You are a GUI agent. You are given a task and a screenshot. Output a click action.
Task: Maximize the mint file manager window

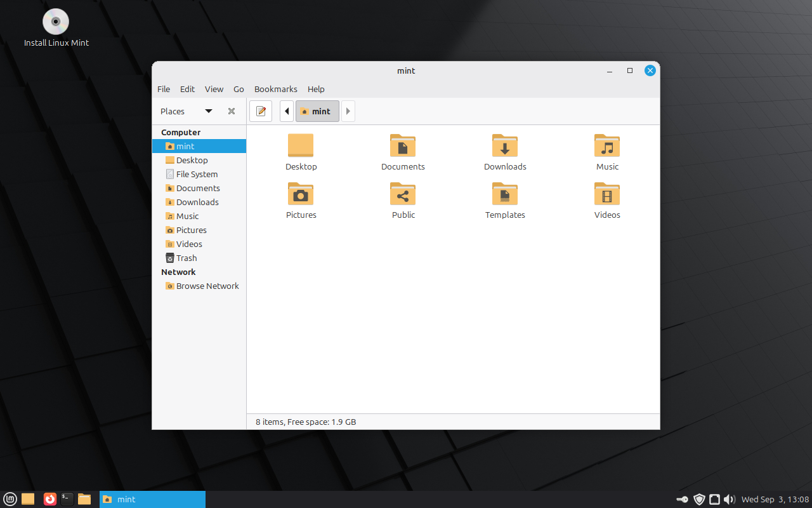tap(630, 71)
